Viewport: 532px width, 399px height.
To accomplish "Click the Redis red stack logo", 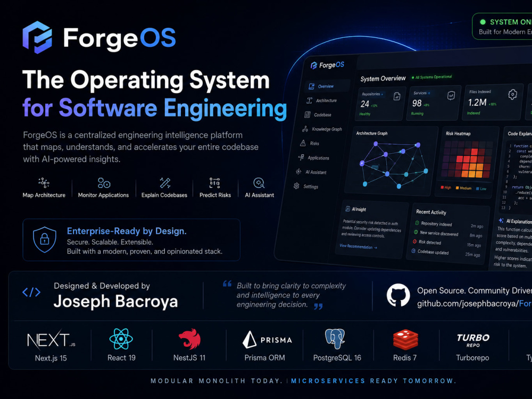I will tap(405, 339).
